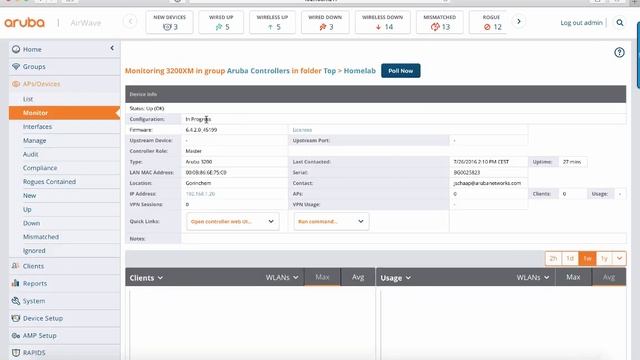This screenshot has width=640, height=360.
Task: Open the Mismatched status counter
Action: (440, 22)
